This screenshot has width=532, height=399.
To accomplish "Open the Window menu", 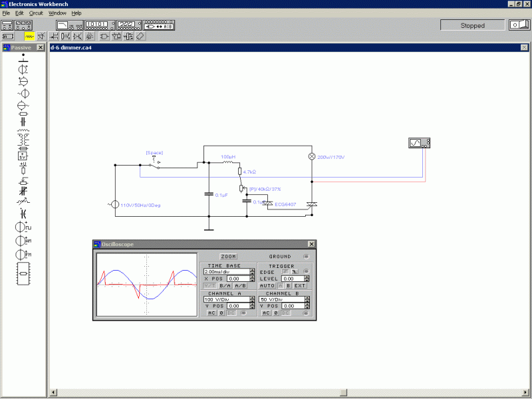I will pos(57,13).
